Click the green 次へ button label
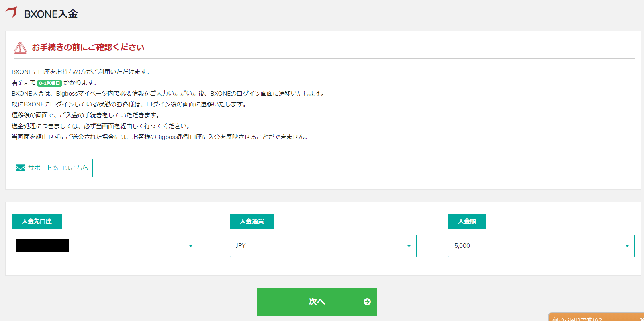 click(x=317, y=302)
